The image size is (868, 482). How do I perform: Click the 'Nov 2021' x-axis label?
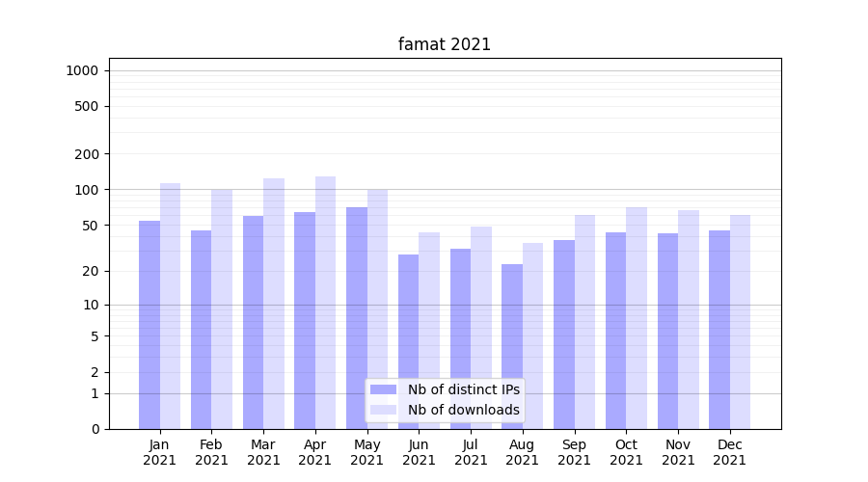678,452
